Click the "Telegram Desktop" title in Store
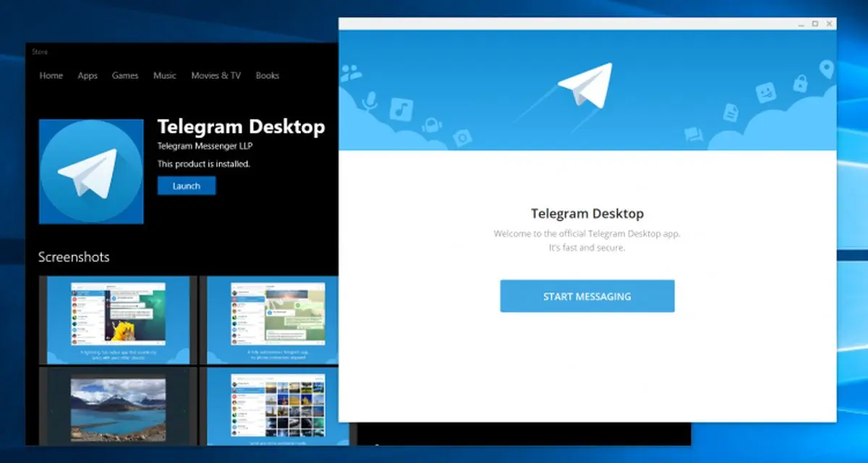 click(x=241, y=127)
